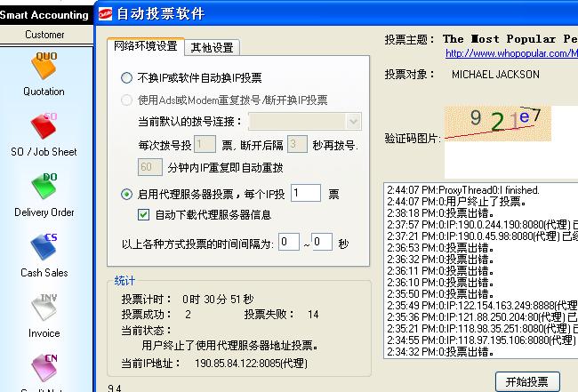Click the Customer header in sidebar
The width and height of the screenshot is (578, 392).
(44, 35)
